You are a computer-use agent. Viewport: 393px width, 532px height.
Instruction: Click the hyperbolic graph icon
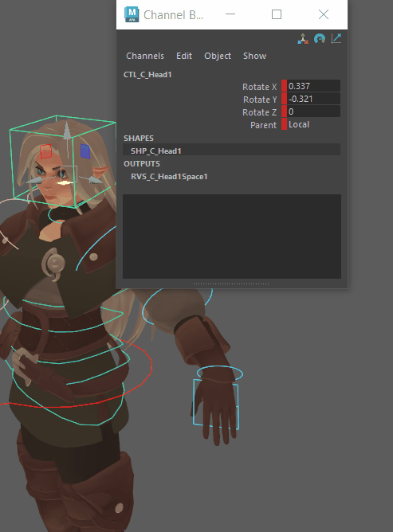[x=336, y=39]
